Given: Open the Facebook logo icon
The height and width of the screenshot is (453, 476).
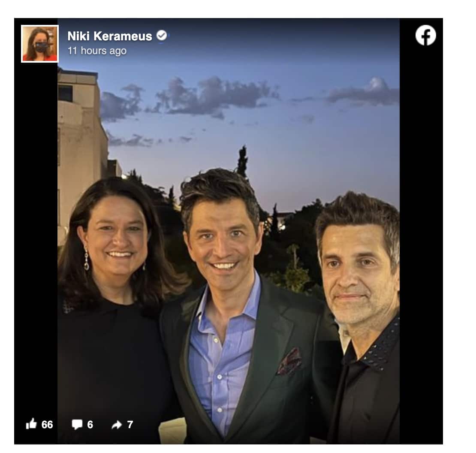Looking at the screenshot, I should point(425,36).
